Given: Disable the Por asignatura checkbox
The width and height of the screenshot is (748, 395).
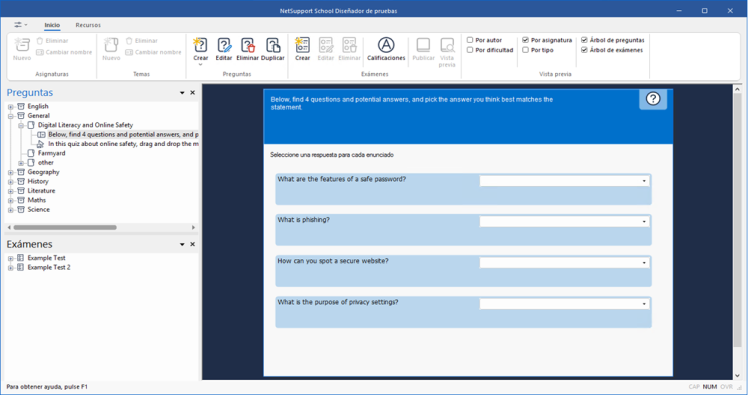Looking at the screenshot, I should 525,40.
